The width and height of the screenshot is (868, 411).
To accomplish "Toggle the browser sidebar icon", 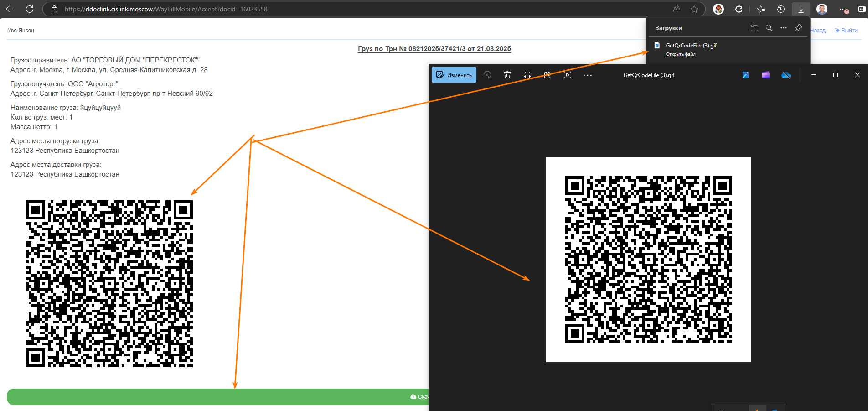I will (x=862, y=9).
